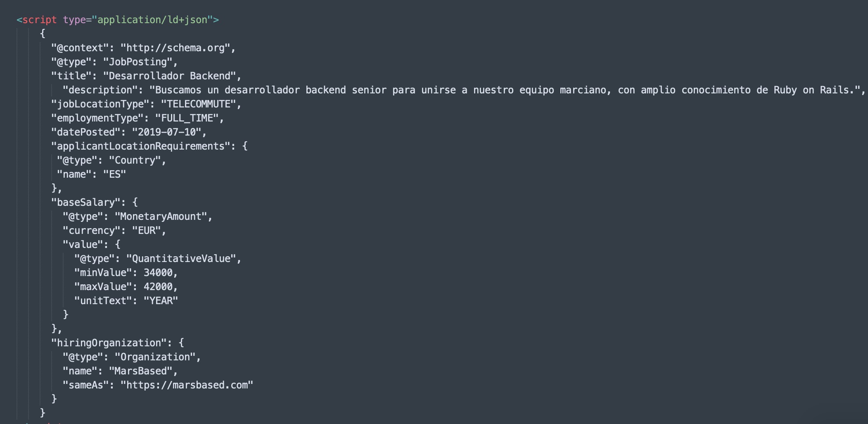Click the MarsBased organization name value

click(140, 371)
